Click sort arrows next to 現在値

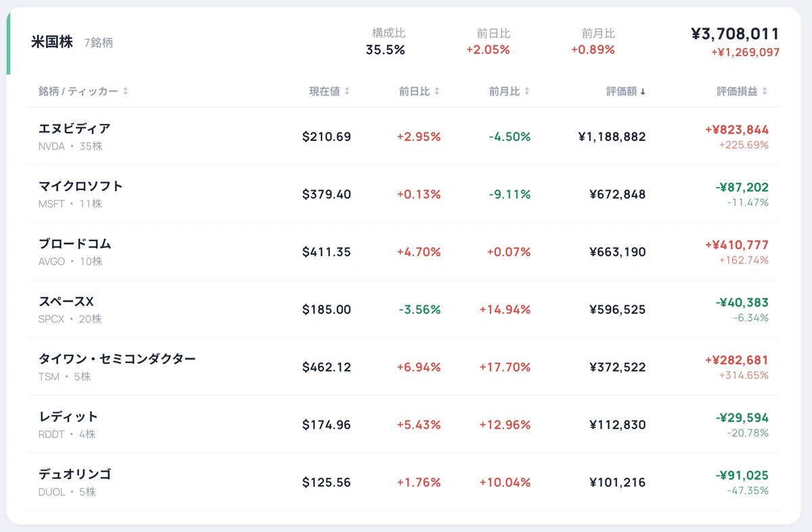tap(347, 91)
